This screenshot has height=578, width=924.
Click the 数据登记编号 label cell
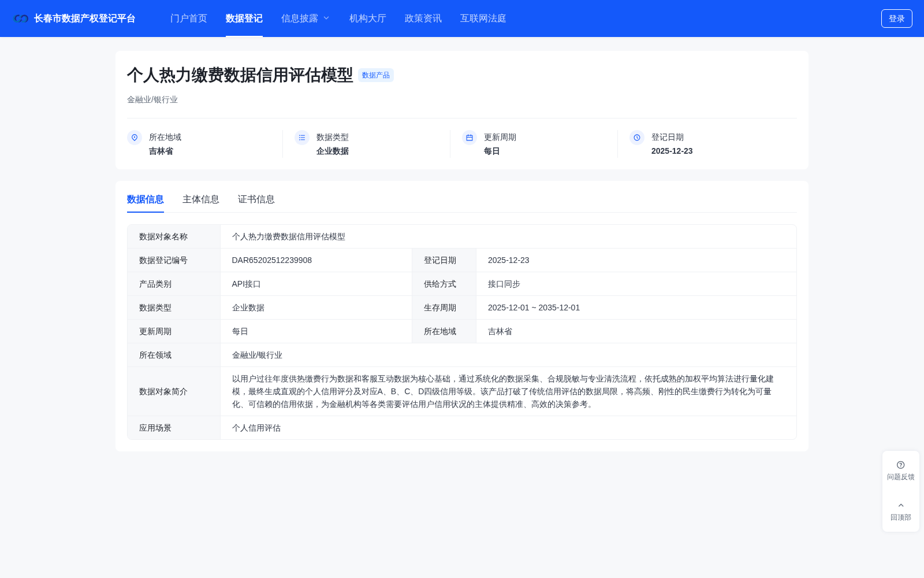(x=174, y=260)
